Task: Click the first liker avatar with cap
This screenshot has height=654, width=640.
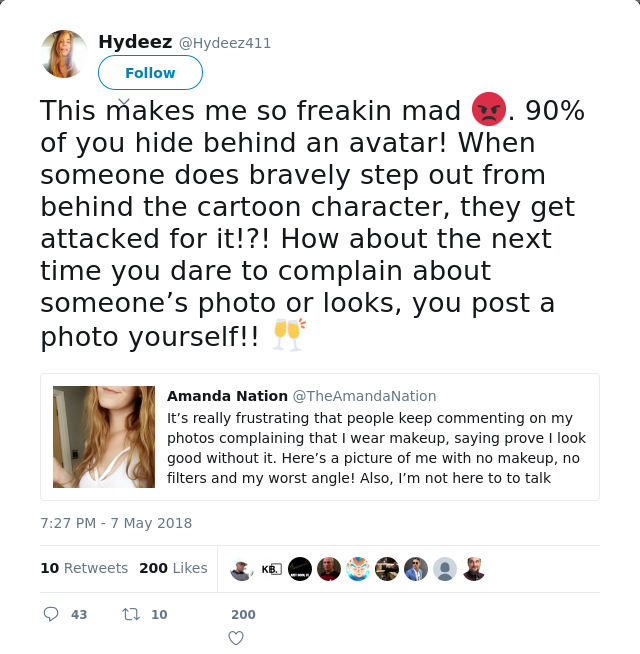Action: (x=242, y=569)
